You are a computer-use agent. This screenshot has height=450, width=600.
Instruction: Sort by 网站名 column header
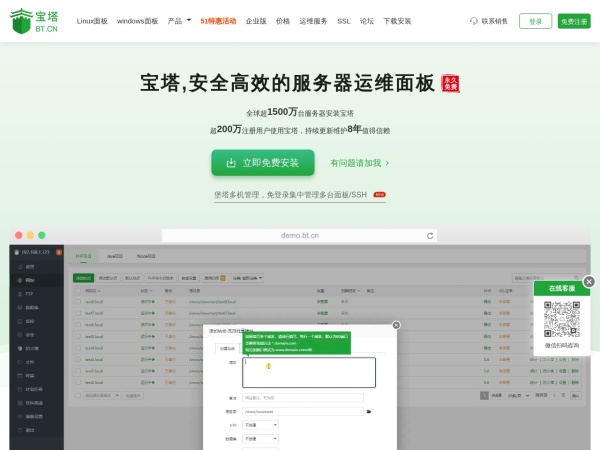coord(93,291)
